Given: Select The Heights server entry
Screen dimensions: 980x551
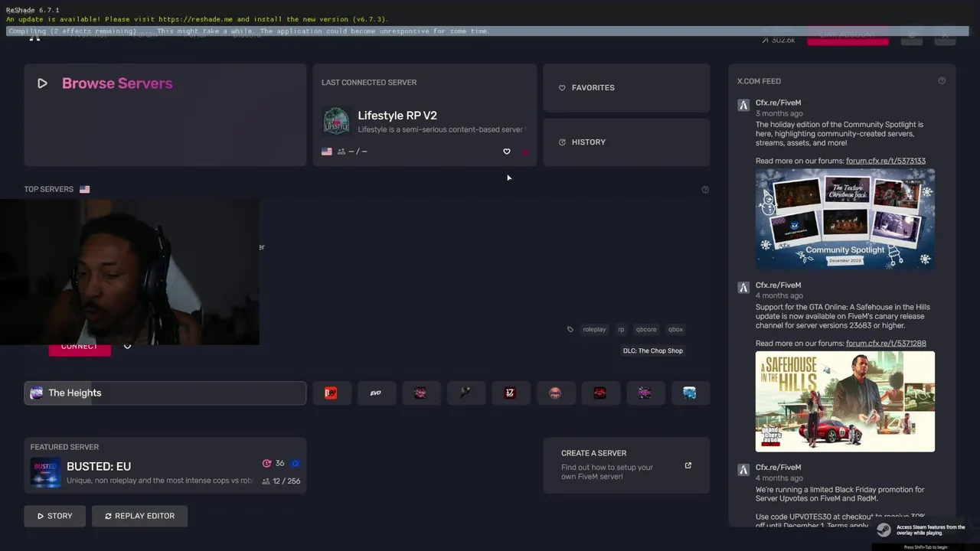Looking at the screenshot, I should pyautogui.click(x=165, y=393).
